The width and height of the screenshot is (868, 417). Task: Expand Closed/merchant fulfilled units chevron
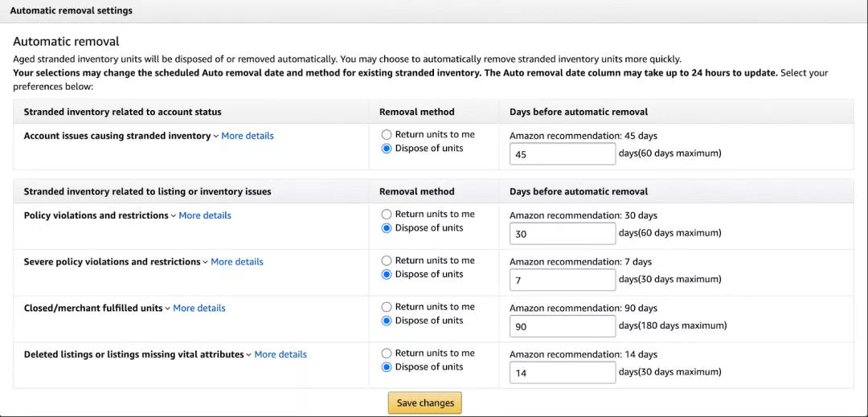(x=168, y=309)
